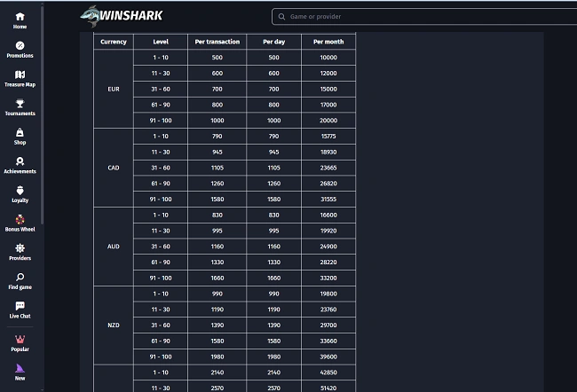
Task: Open the New games icon
Action: pos(20,368)
